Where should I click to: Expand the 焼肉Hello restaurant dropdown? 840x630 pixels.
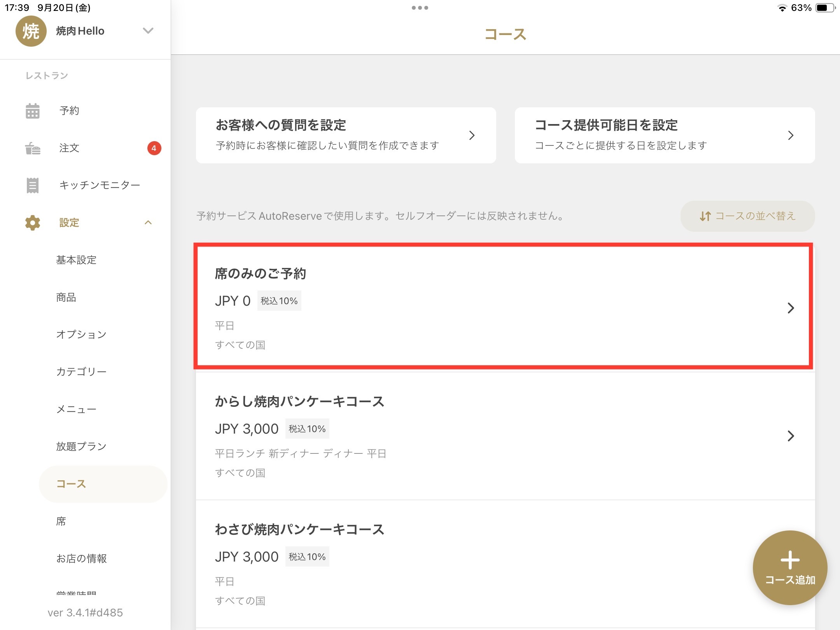[148, 31]
